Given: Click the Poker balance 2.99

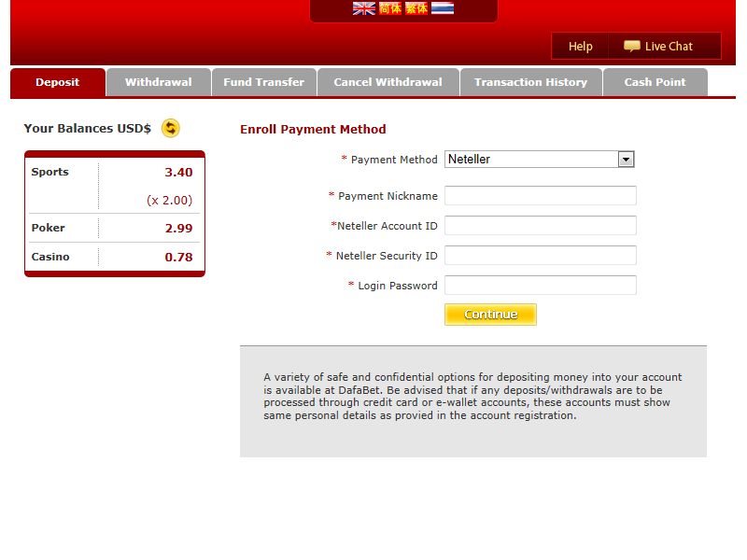Looking at the screenshot, I should (x=178, y=228).
